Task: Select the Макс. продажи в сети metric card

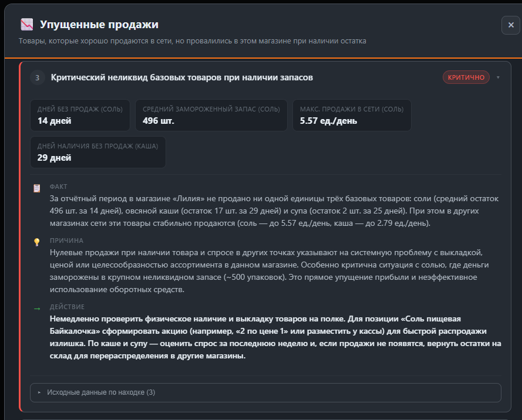Action: 352,116
